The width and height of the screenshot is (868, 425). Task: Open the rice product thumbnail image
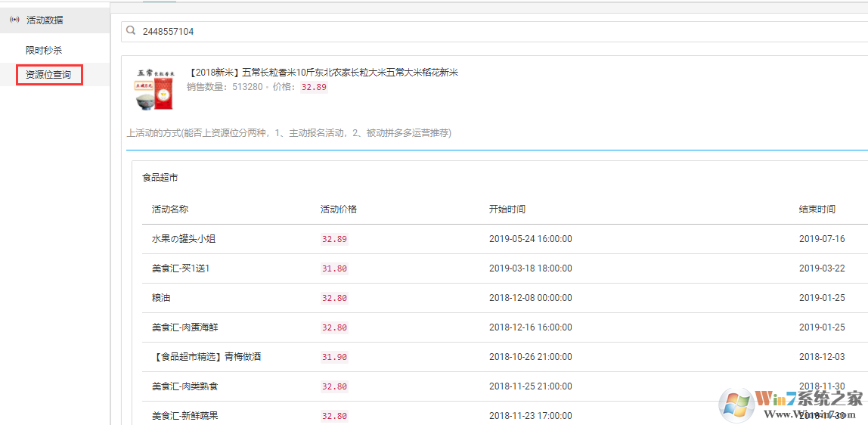click(x=155, y=88)
